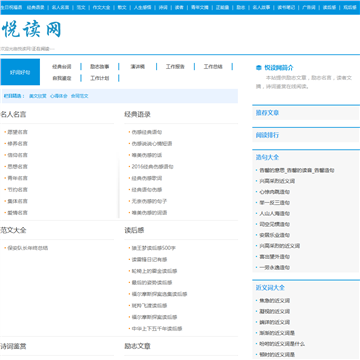This screenshot has width=360, height=360.
Task: Open the 造句大全 sidebar heading
Action: (x=267, y=157)
